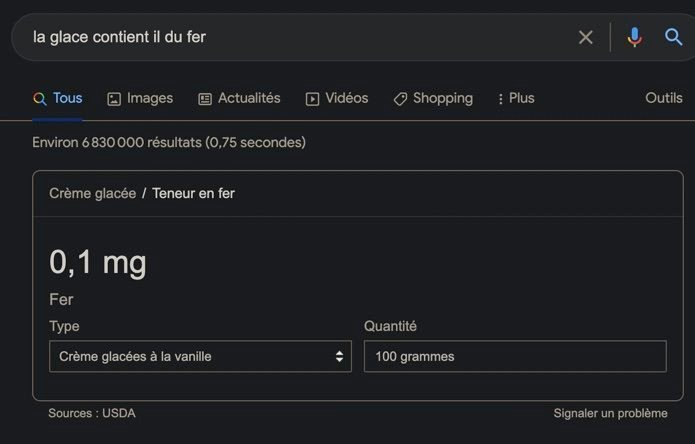Clear the search query with the X icon
Image resolution: width=695 pixels, height=444 pixels.
(586, 37)
